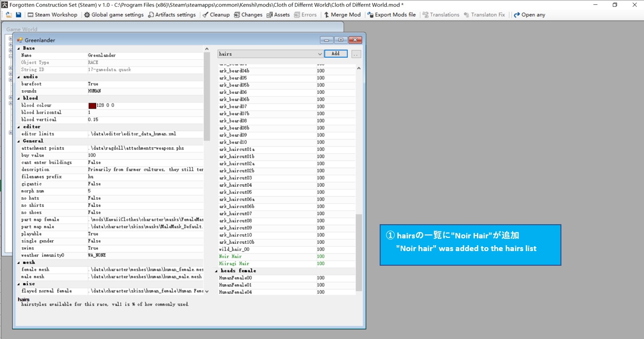The width and height of the screenshot is (644, 339).
Task: Select the Name field value Greenlander
Action: click(x=102, y=55)
